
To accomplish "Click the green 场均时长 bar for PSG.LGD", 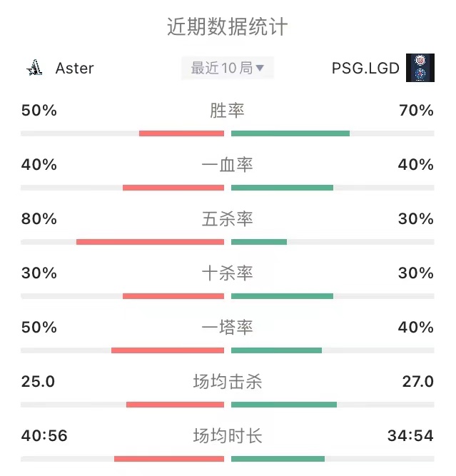I will [x=278, y=459].
